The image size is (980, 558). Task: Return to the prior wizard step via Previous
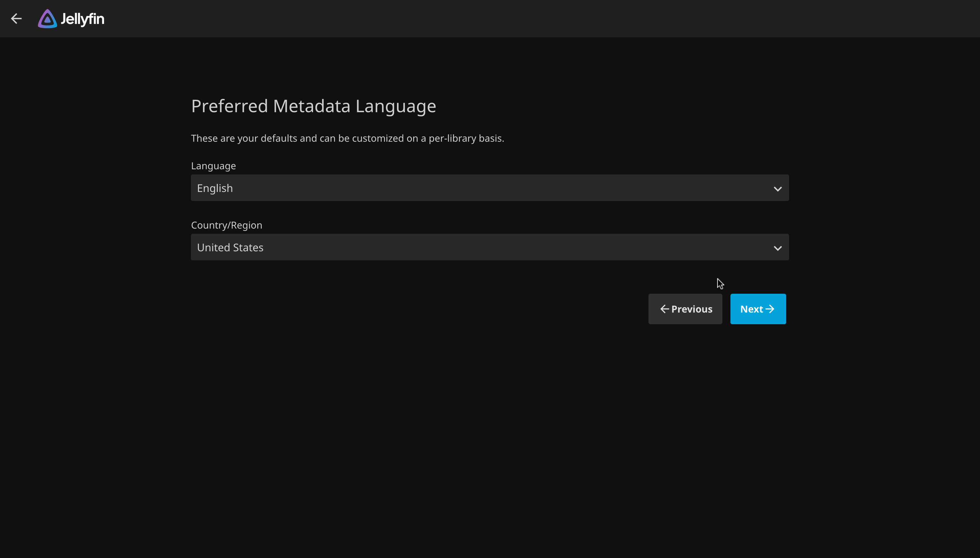click(x=685, y=309)
